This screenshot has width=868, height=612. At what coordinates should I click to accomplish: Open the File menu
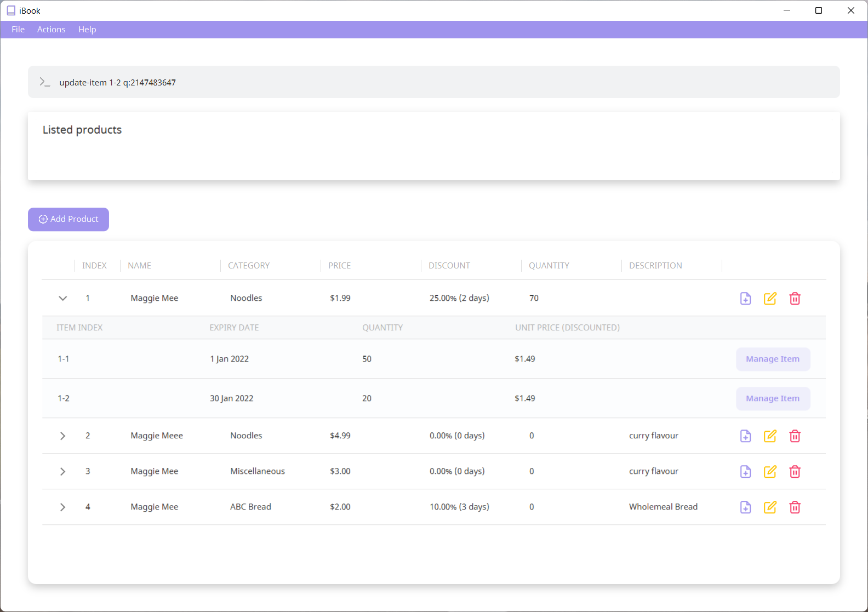tap(18, 30)
